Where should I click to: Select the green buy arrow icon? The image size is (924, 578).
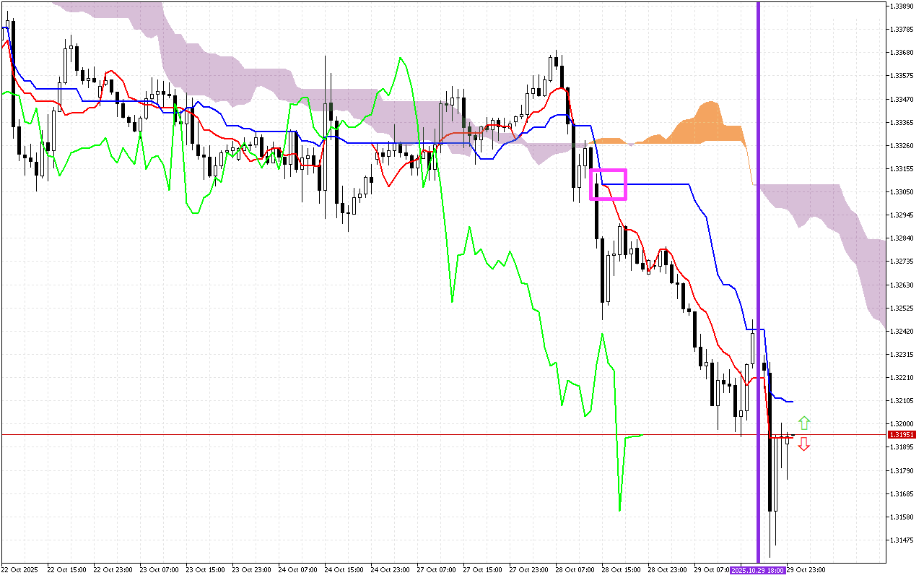803,422
